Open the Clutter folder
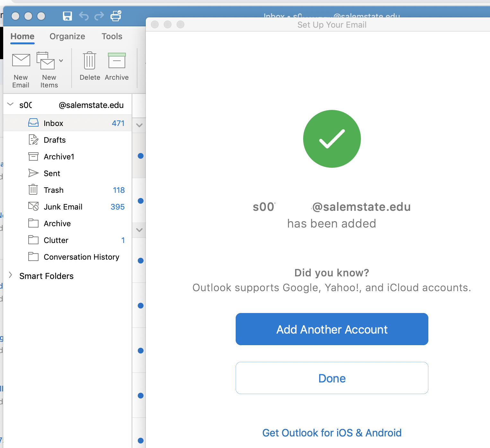The height and width of the screenshot is (448, 490). click(x=67, y=240)
